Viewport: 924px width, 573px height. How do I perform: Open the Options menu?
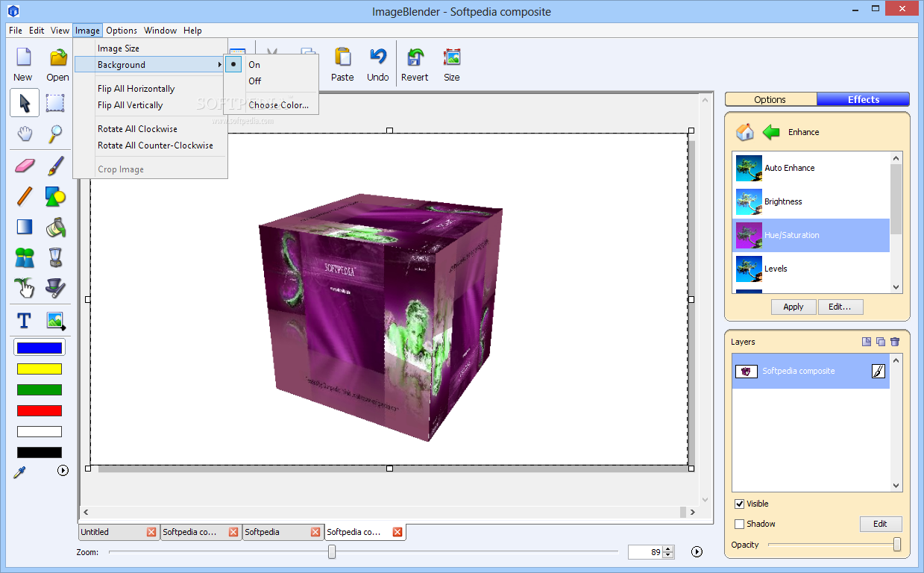click(122, 31)
